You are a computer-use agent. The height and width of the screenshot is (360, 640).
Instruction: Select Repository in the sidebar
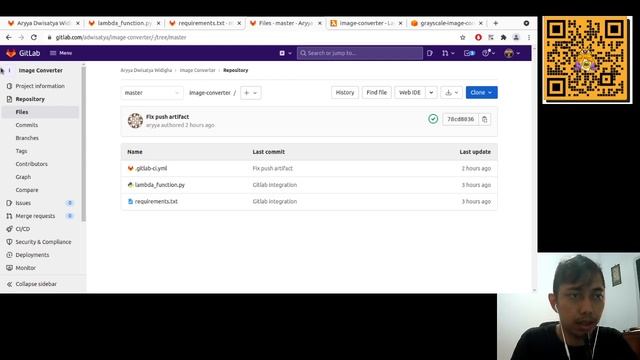tap(30, 99)
